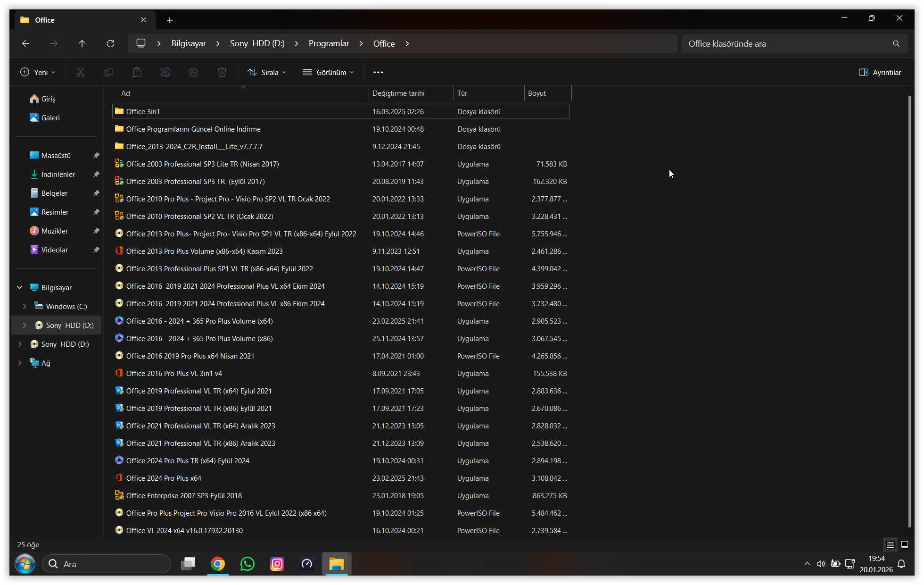Add a new tab with plus button
Screen dimensions: 924x585
[x=170, y=20]
